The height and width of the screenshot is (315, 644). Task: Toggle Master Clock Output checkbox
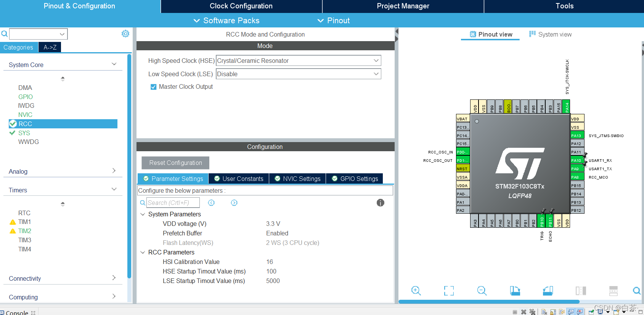(153, 87)
